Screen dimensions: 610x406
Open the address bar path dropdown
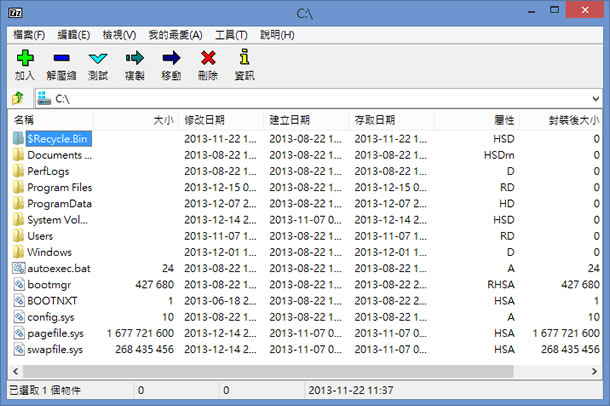click(595, 99)
